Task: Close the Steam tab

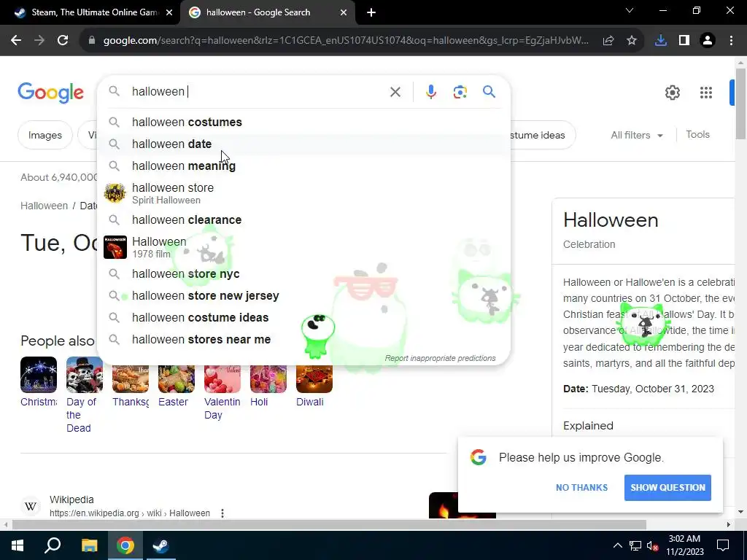Action: pyautogui.click(x=169, y=12)
